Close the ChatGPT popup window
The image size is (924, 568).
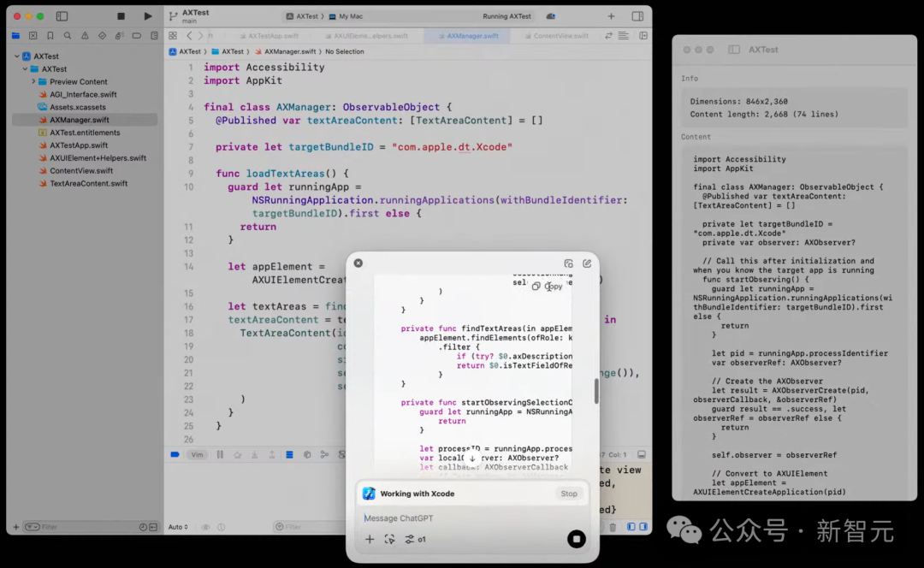point(358,263)
